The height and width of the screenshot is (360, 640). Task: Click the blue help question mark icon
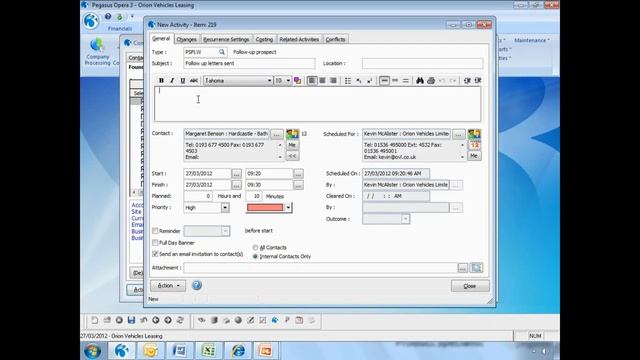(197, 285)
